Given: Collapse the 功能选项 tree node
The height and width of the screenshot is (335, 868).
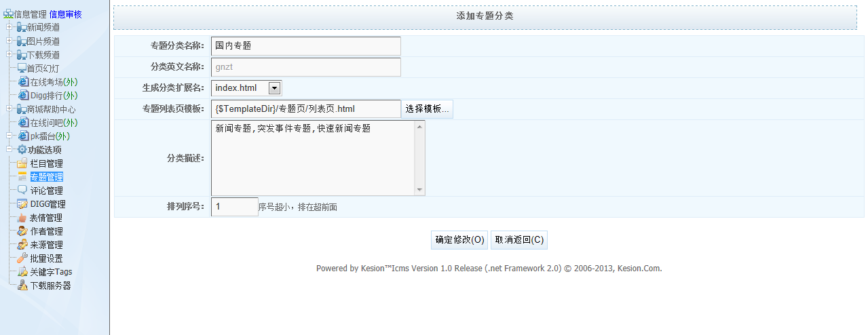Looking at the screenshot, I should point(9,149).
